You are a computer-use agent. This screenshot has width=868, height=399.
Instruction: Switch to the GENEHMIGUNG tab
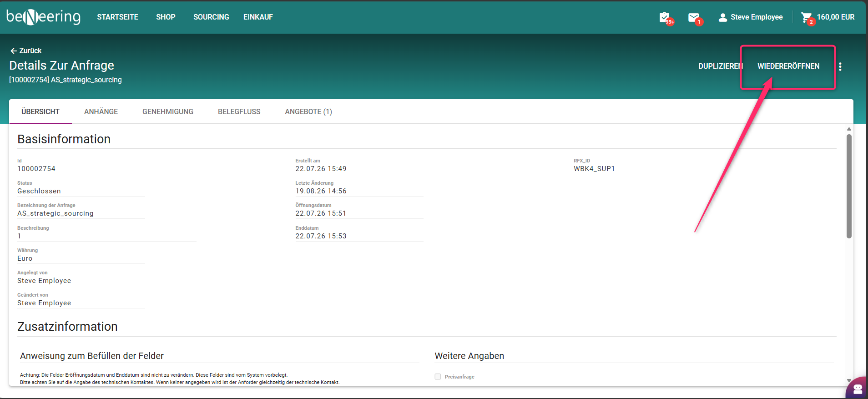[x=168, y=111]
